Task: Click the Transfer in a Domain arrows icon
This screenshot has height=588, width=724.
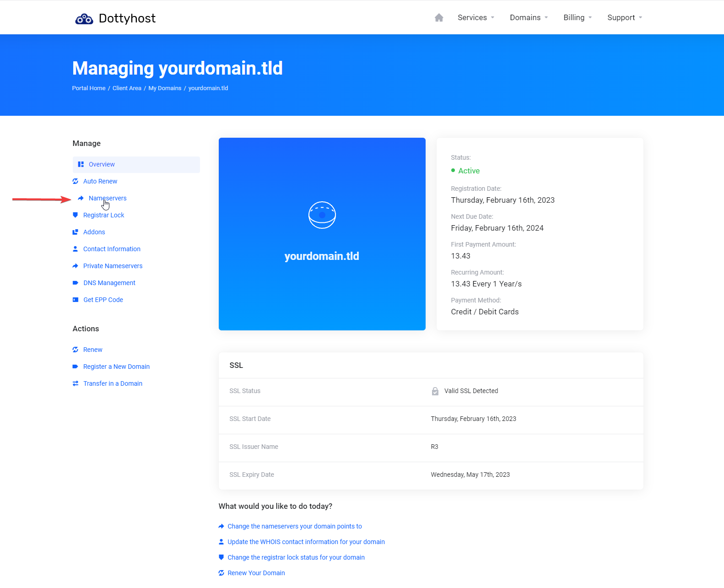Action: pos(76,383)
